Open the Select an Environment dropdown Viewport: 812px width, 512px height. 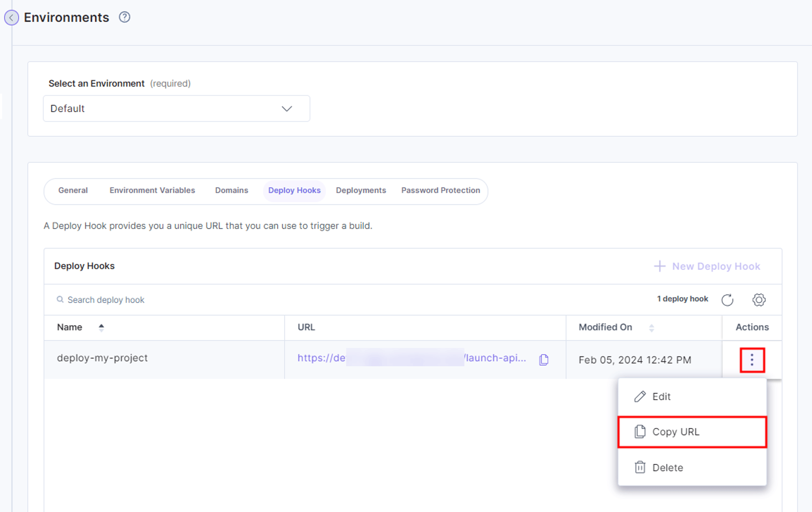176,108
